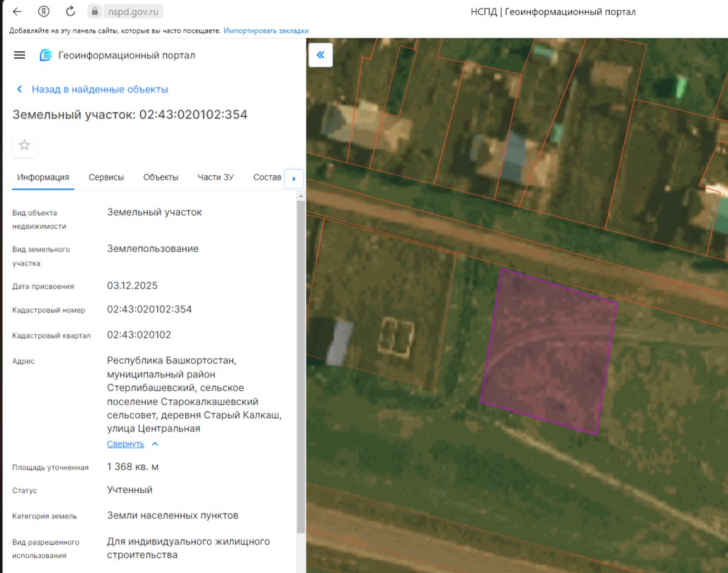Click the highlighted purple parcel on map
The image size is (728, 573).
(549, 351)
